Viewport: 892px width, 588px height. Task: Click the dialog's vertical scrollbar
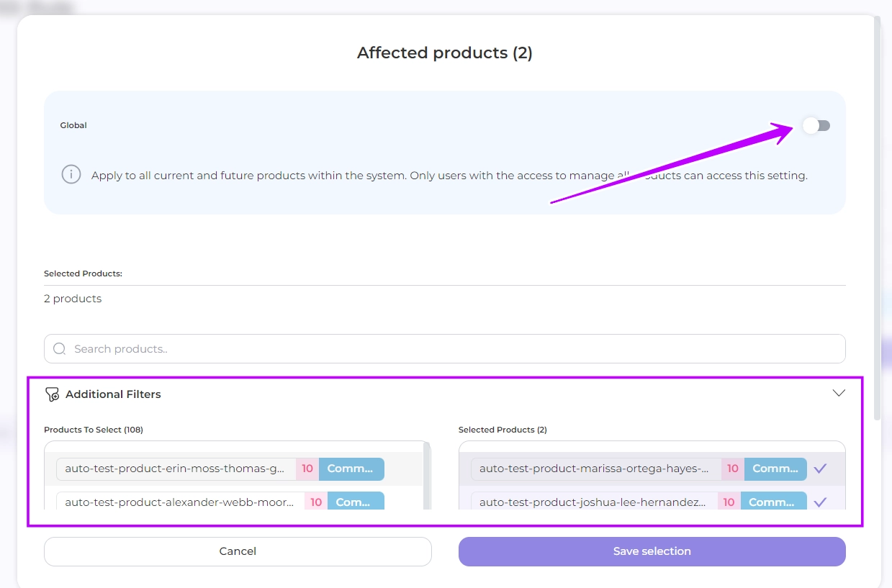click(876, 216)
